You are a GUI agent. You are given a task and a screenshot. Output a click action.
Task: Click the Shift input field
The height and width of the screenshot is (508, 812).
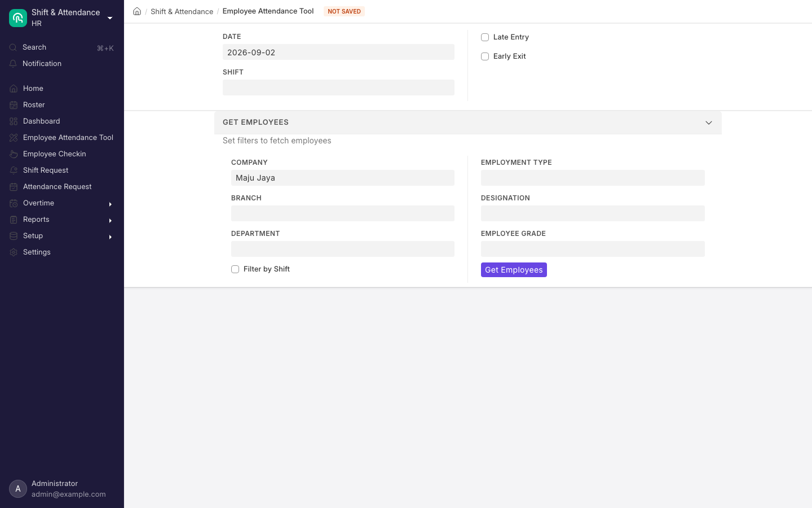pyautogui.click(x=338, y=87)
